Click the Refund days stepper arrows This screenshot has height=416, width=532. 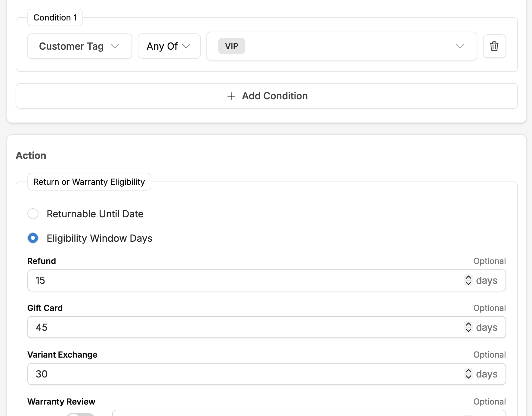(469, 280)
